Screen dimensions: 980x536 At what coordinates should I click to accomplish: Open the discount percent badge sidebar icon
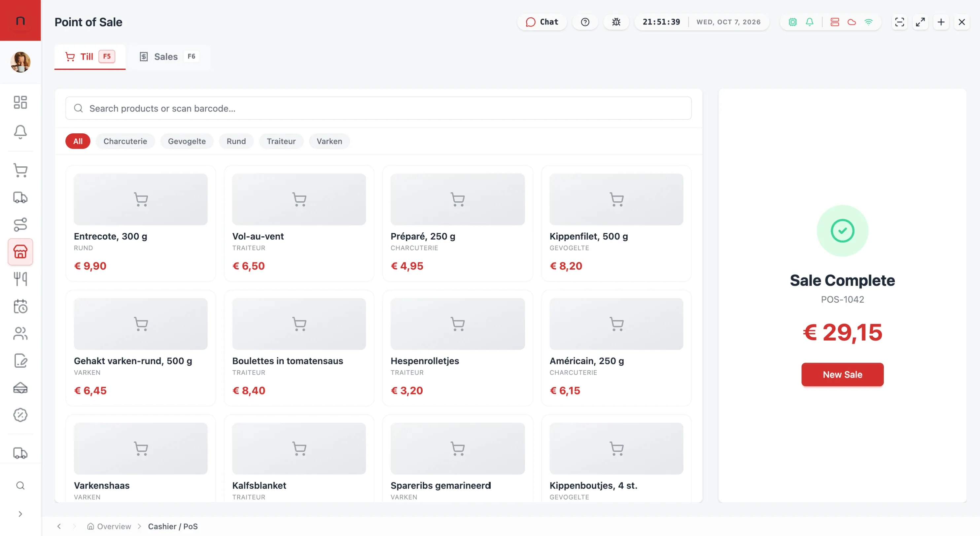20,415
